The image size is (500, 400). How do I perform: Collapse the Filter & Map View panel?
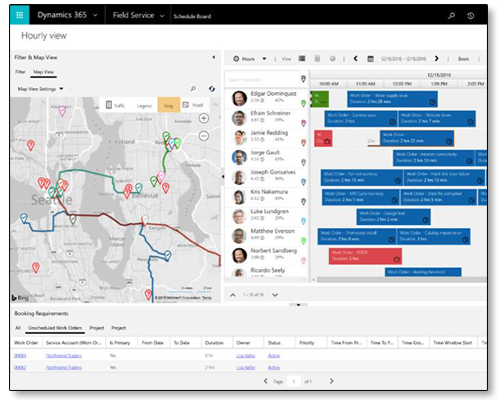pos(214,57)
